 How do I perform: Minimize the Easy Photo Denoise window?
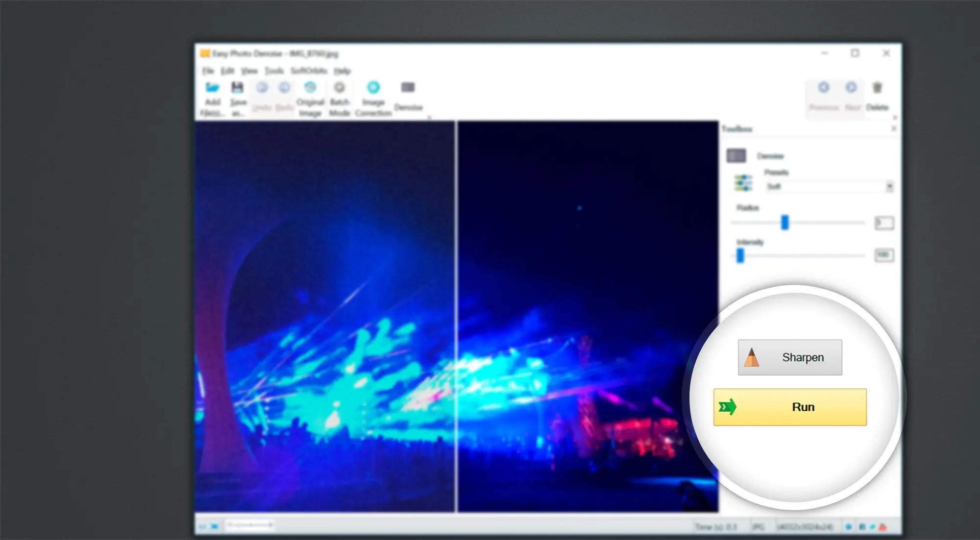pyautogui.click(x=825, y=53)
